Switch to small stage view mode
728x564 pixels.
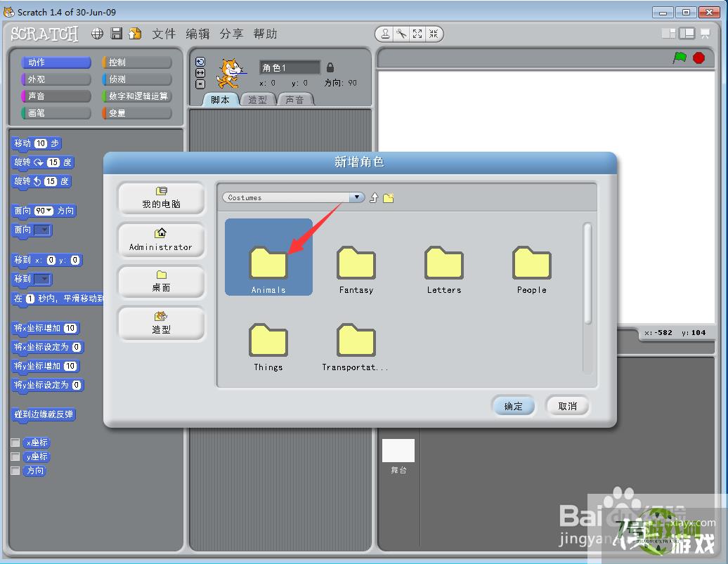668,34
